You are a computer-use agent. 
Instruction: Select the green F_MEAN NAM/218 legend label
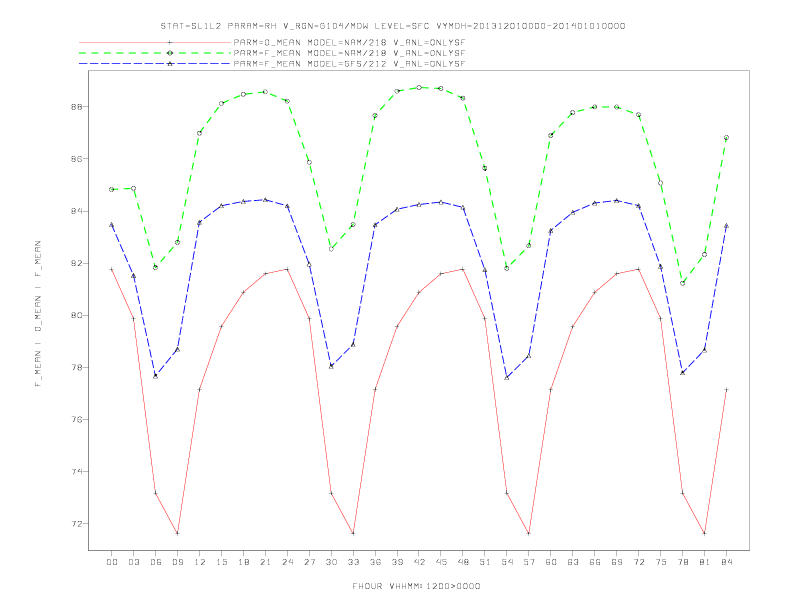[x=349, y=53]
